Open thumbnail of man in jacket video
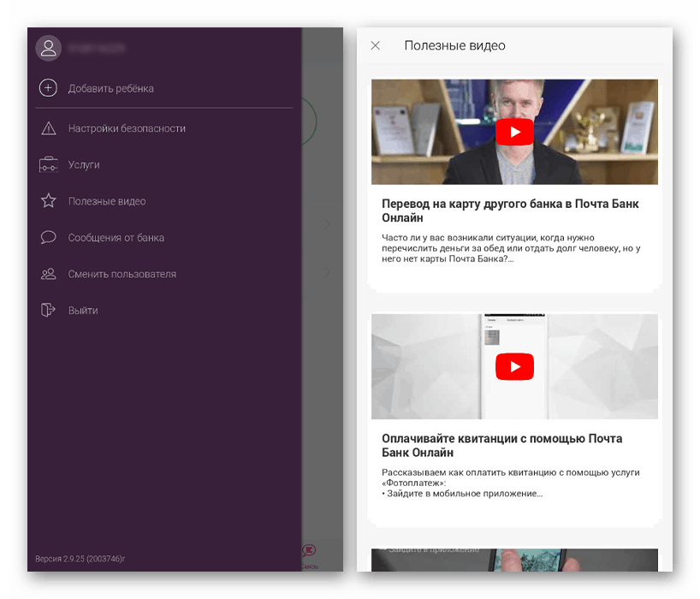 pos(515,132)
